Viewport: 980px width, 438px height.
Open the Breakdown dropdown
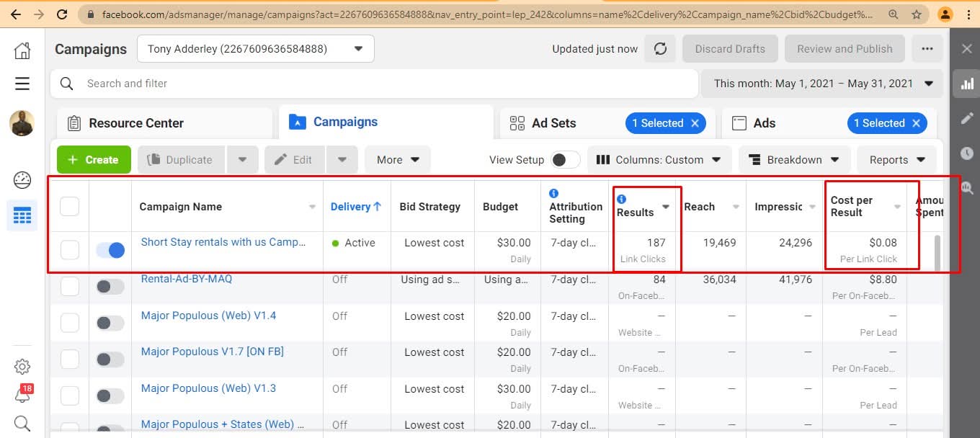[x=794, y=160]
